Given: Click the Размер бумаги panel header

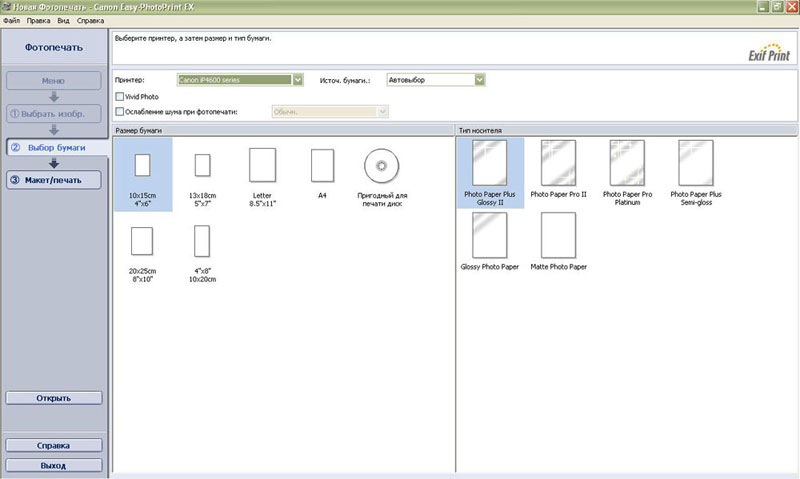Looking at the screenshot, I should (x=283, y=131).
